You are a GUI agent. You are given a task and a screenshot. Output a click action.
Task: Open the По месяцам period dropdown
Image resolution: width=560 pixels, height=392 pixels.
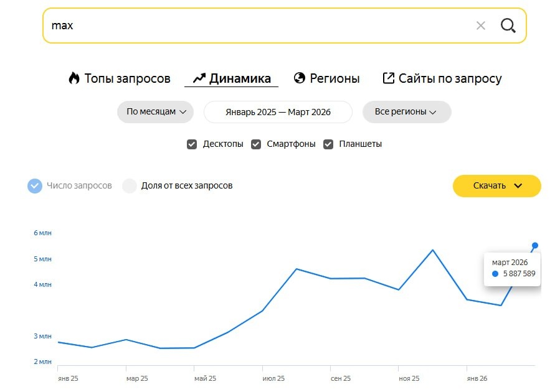tap(156, 112)
